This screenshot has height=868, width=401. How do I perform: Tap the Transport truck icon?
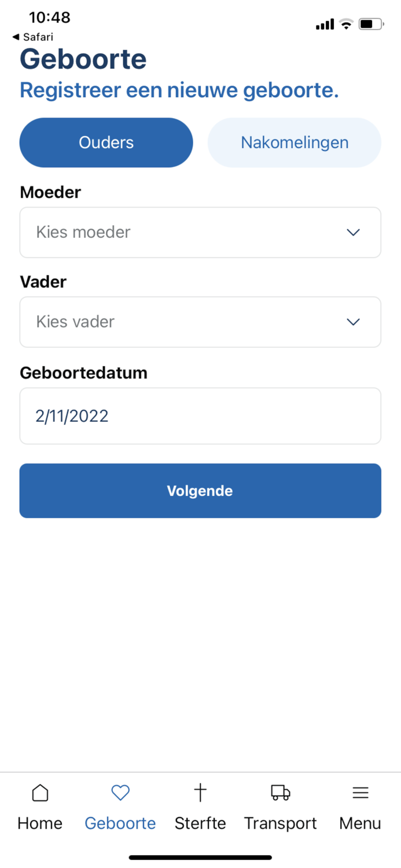pyautogui.click(x=280, y=793)
